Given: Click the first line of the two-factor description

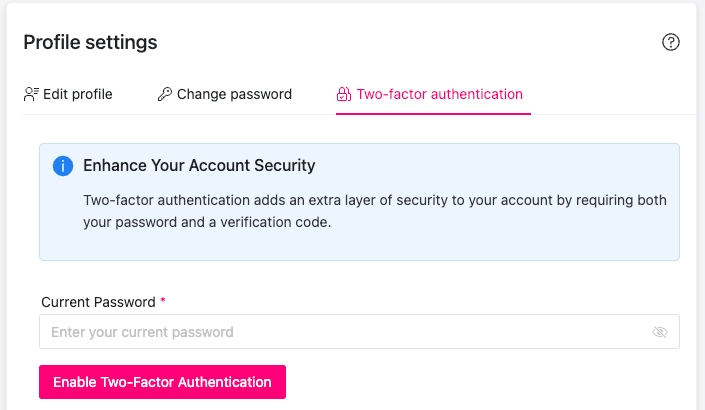Looking at the screenshot, I should [x=374, y=200].
